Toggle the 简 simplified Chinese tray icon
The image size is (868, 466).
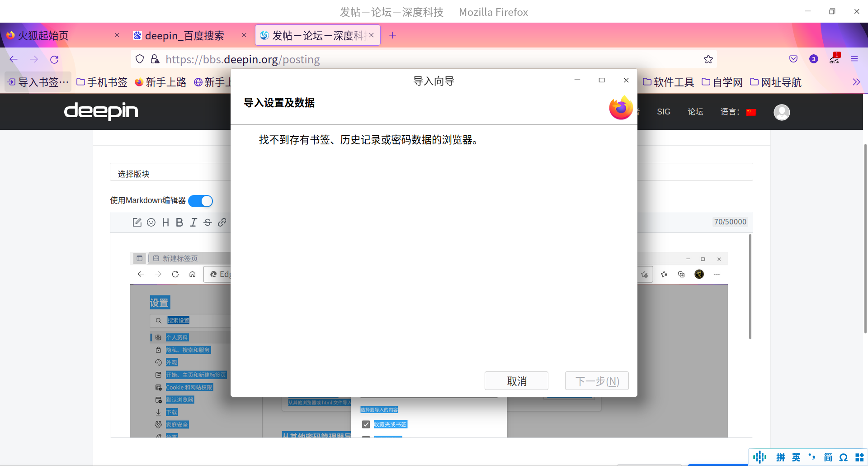(x=828, y=457)
